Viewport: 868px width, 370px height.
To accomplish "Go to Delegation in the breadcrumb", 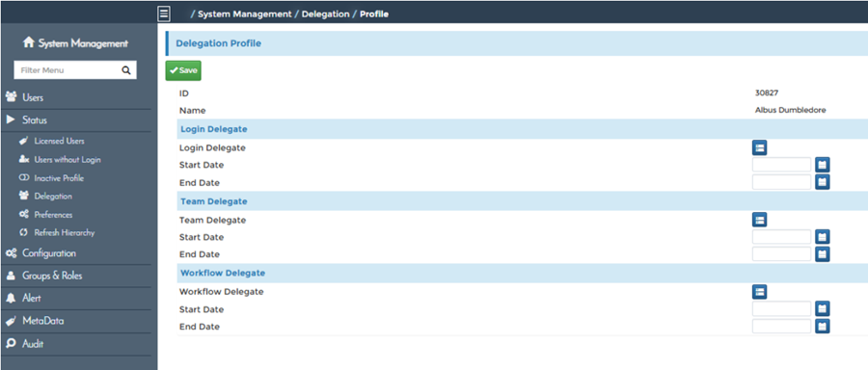I will [x=326, y=13].
